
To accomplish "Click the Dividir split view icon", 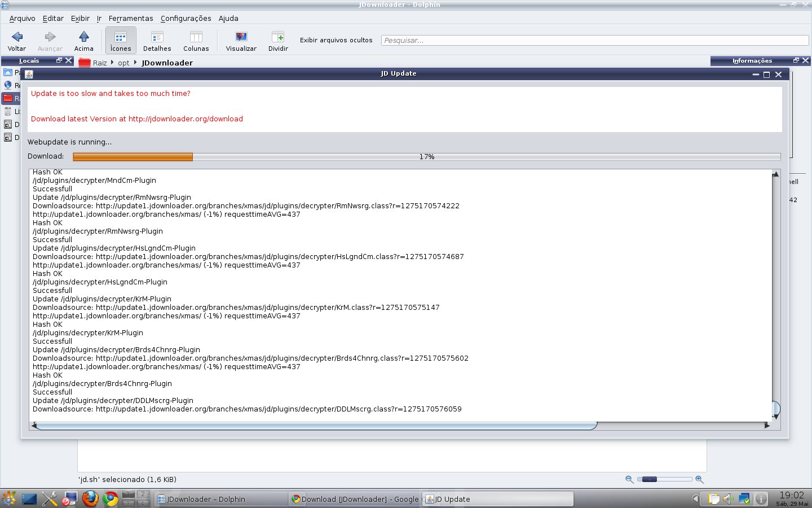I will [x=278, y=37].
